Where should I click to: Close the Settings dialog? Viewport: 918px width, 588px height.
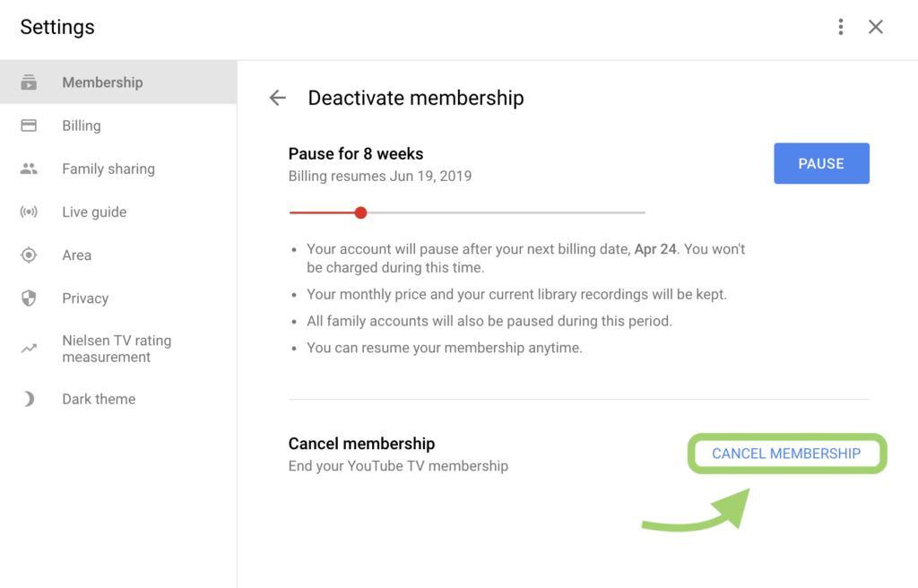(x=876, y=27)
